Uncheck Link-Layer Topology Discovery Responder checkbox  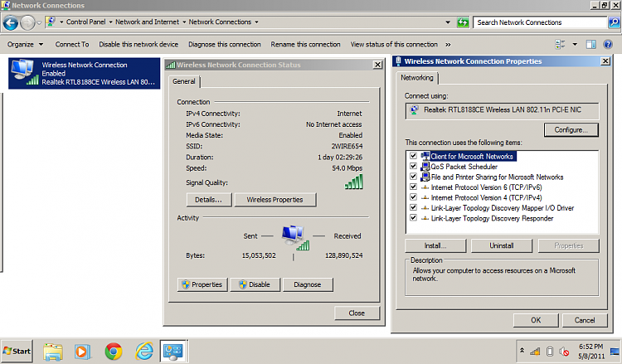click(413, 218)
